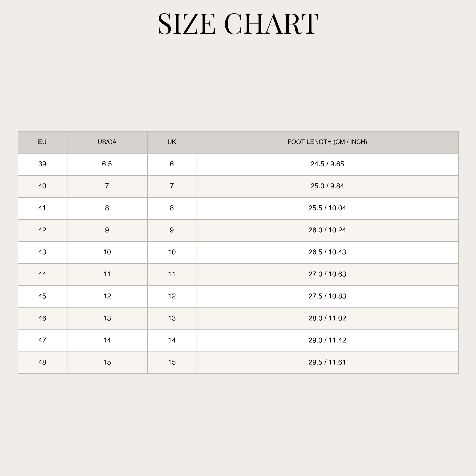Click EU size 48 cell
Screen dimensions: 476x476
pos(42,363)
